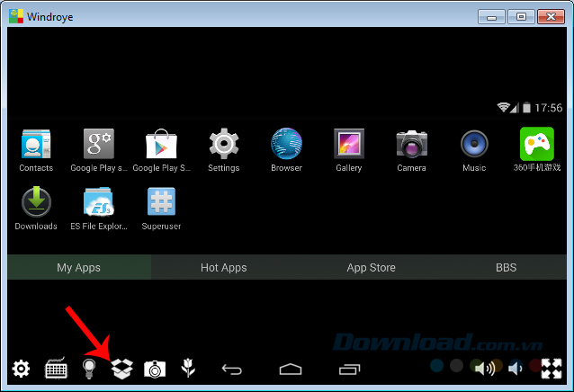
Task: Toggle the keyboard icon in bottom toolbar
Action: point(56,369)
